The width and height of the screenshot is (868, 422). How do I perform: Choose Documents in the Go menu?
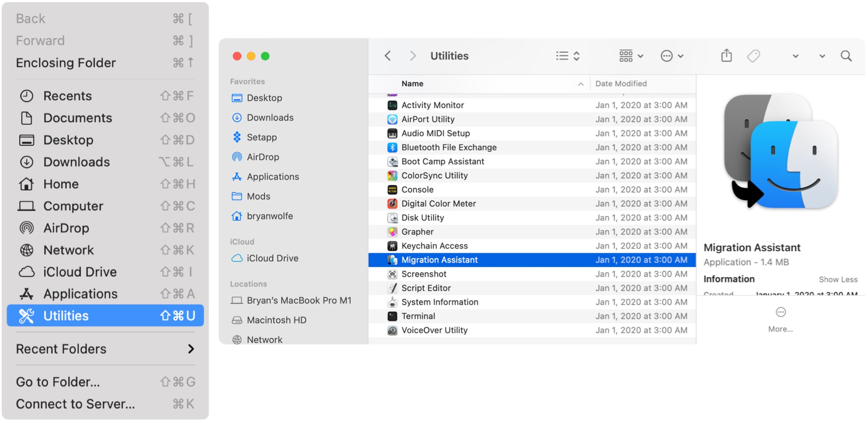coord(105,118)
